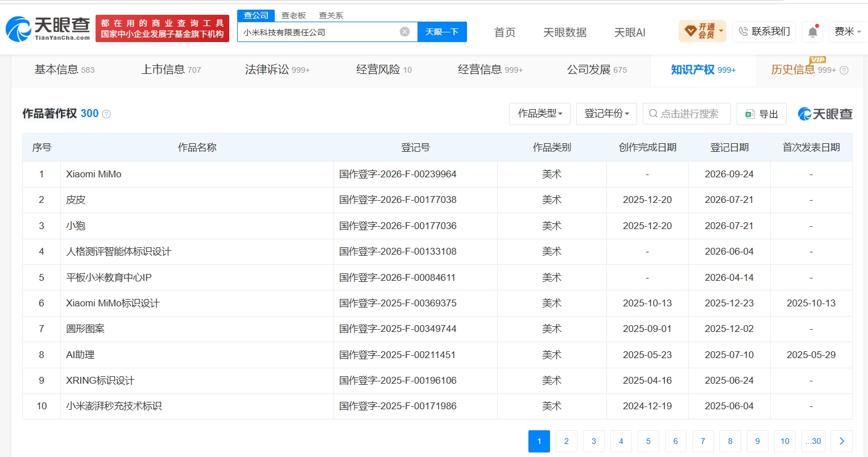
Task: Switch to the 查公司 search tab
Action: click(x=256, y=15)
